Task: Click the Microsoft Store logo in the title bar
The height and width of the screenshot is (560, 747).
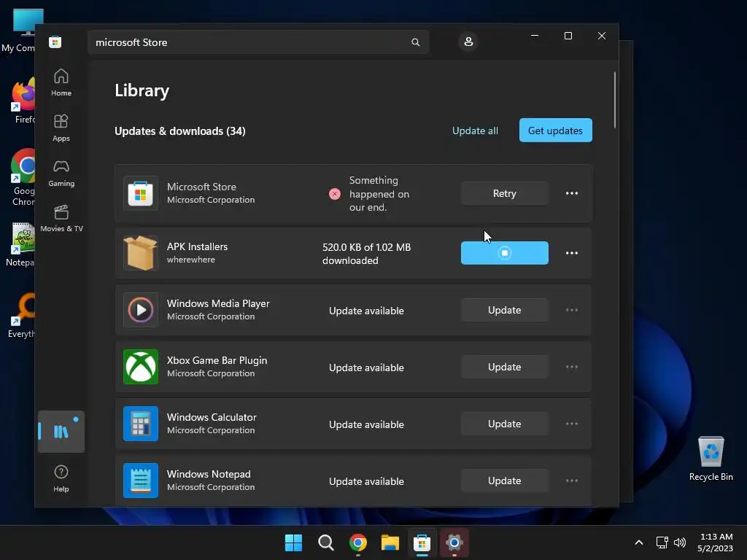Action: [55, 42]
